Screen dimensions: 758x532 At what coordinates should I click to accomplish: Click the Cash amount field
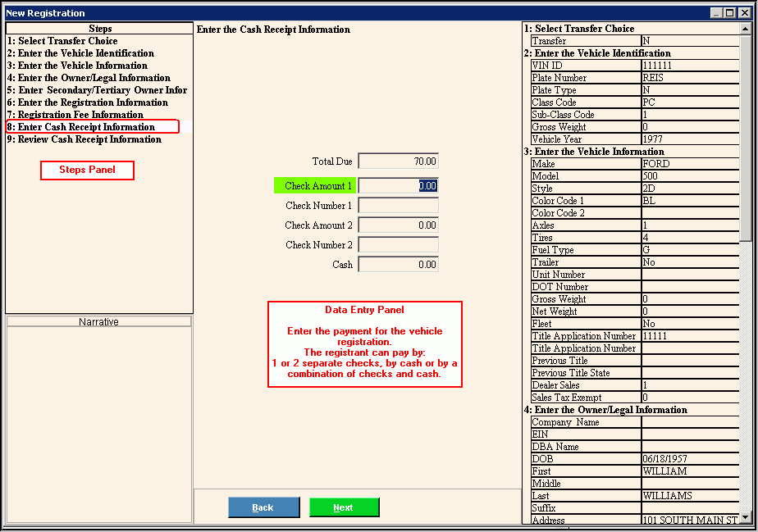coord(399,265)
